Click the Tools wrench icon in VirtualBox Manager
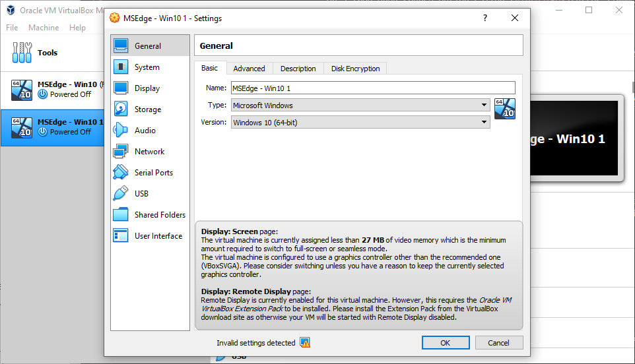This screenshot has width=635, height=364. [x=22, y=53]
